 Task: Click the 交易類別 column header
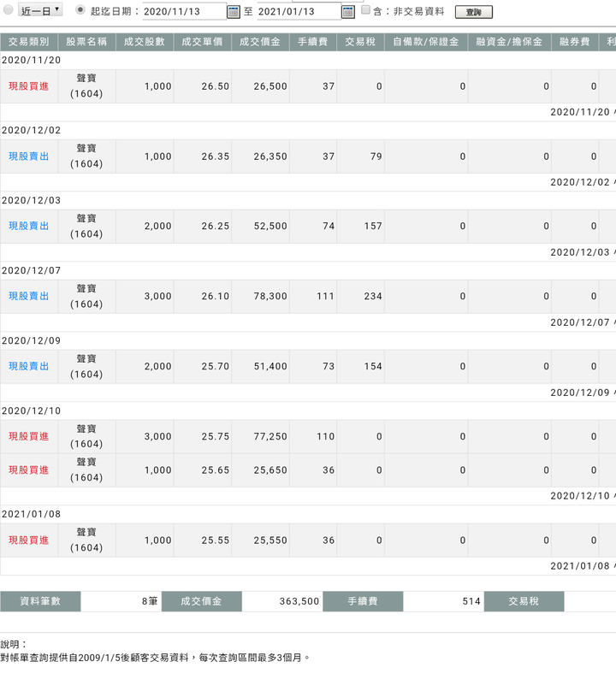point(29,42)
